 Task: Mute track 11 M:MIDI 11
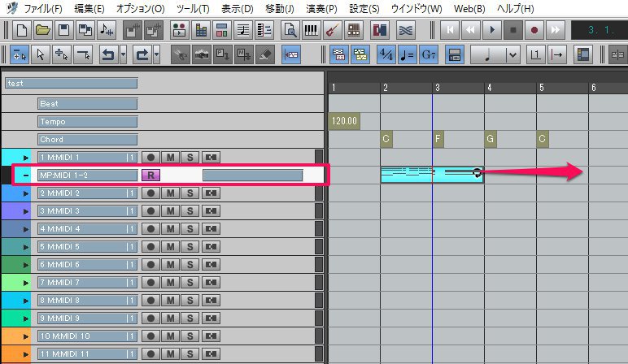click(171, 354)
